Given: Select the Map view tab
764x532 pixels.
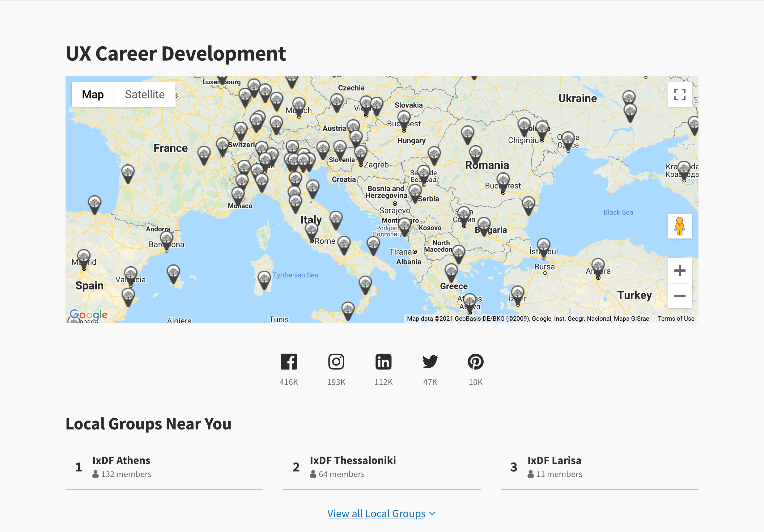Looking at the screenshot, I should click(93, 95).
